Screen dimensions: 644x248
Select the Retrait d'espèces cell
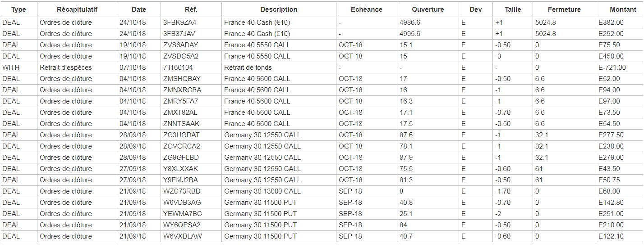(66, 68)
